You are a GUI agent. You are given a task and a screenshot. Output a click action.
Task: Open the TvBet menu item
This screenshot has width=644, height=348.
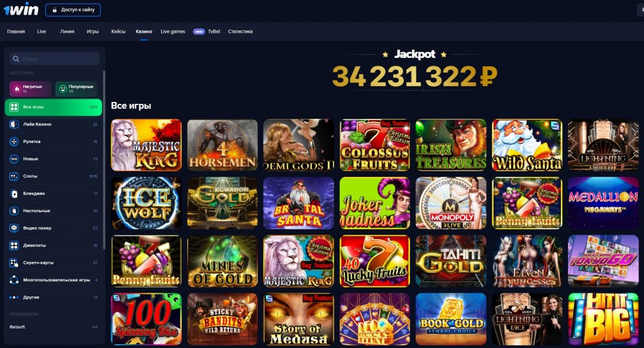[214, 31]
